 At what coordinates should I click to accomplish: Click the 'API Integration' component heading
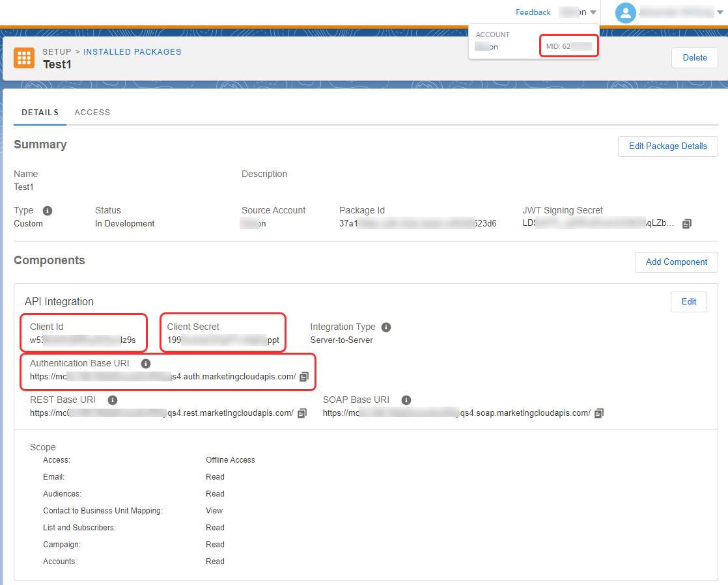tap(59, 301)
